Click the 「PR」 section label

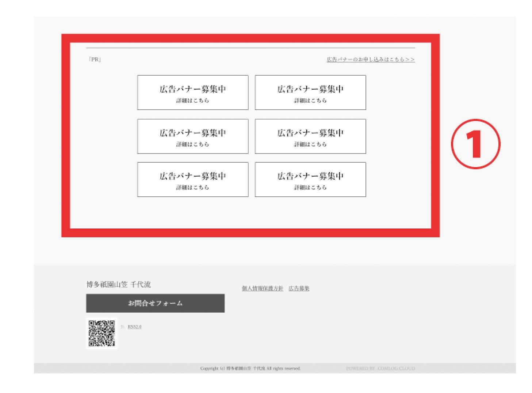pyautogui.click(x=95, y=60)
